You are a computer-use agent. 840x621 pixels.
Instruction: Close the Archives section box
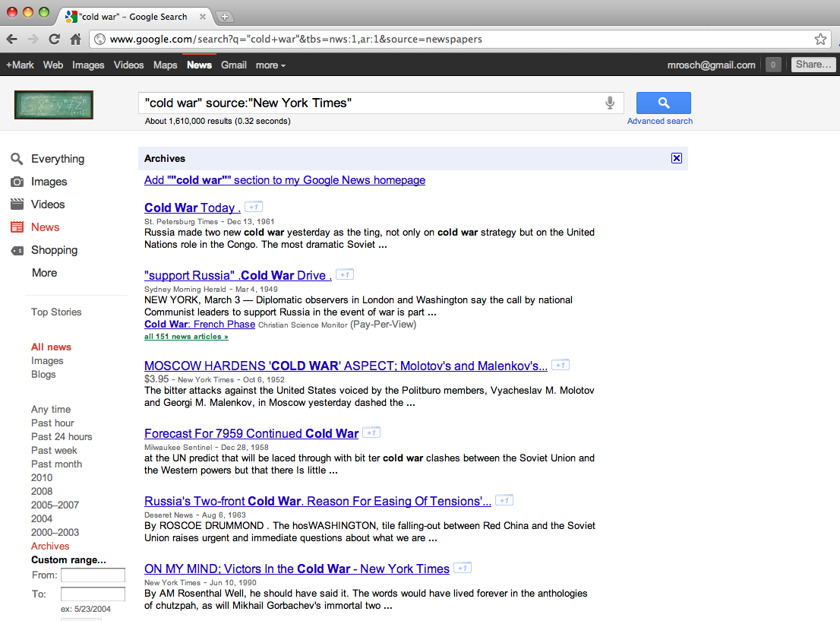coord(677,158)
